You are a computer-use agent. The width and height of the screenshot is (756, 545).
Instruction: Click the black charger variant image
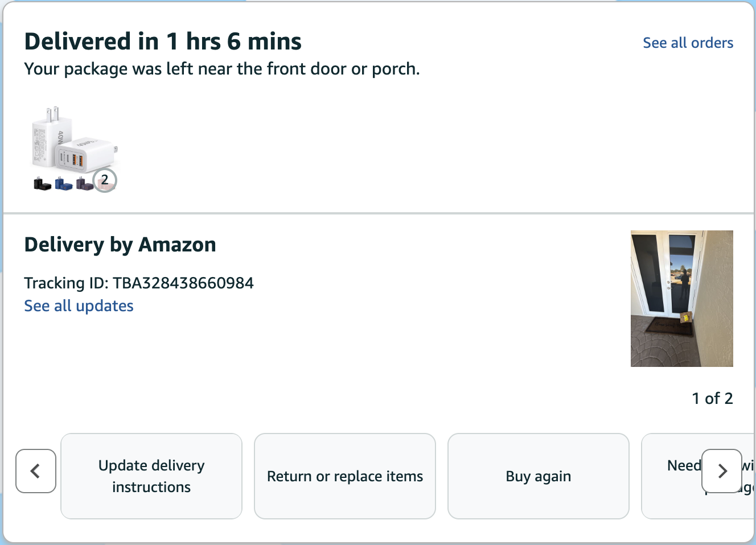(x=42, y=184)
